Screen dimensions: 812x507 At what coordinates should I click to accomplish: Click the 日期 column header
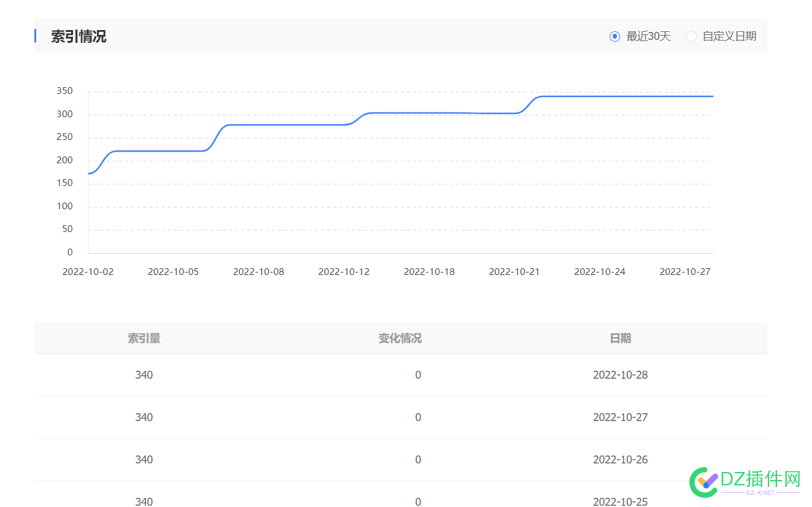click(620, 338)
